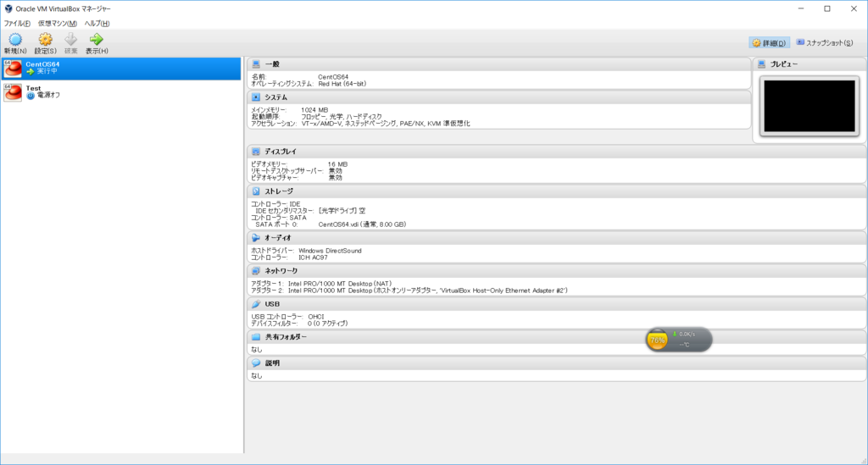Image resolution: width=868 pixels, height=465 pixels.
Task: Click the Display (ディスプレイ) section icon
Action: point(256,152)
